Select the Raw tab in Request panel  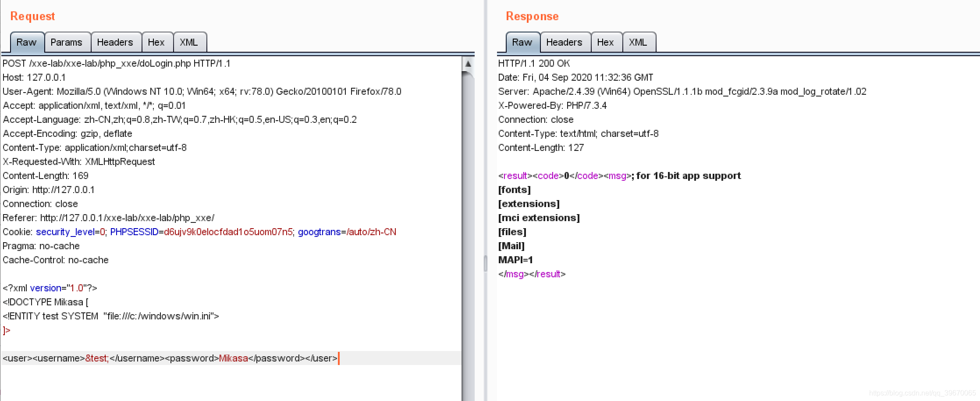(x=27, y=42)
